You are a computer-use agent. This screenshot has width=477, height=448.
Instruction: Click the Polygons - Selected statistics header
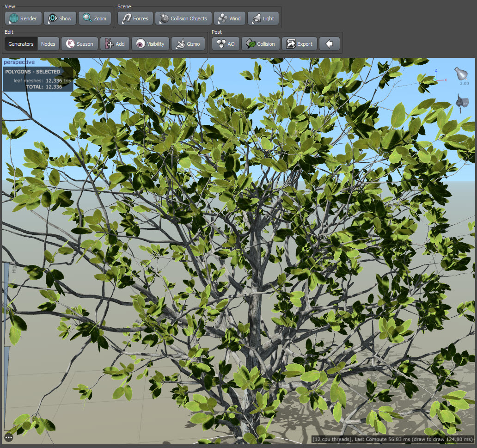tap(32, 72)
